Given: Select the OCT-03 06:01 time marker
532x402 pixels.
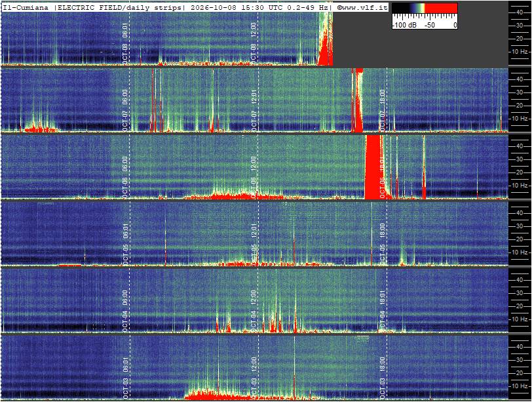Looking at the screenshot, I should tap(125, 378).
